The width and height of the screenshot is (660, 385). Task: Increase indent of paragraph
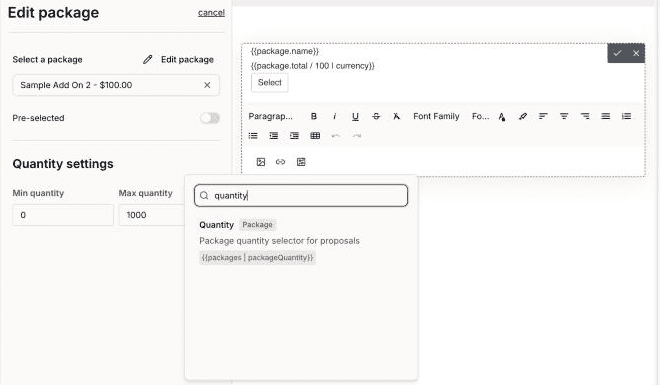[294, 135]
